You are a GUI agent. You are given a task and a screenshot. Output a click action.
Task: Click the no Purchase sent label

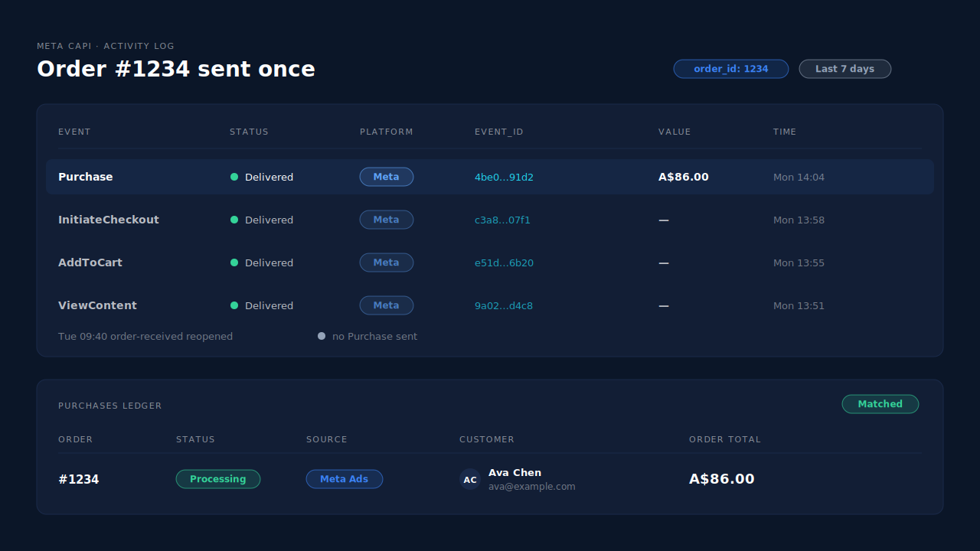pos(374,336)
